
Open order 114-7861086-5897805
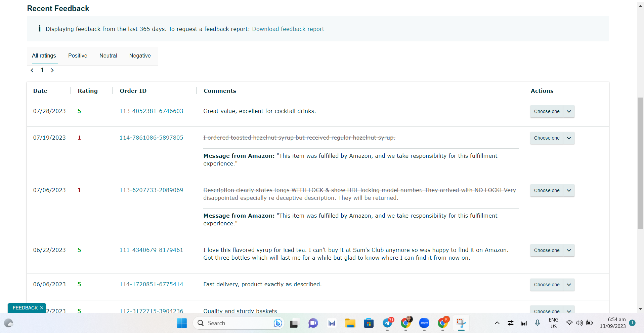[x=152, y=138]
